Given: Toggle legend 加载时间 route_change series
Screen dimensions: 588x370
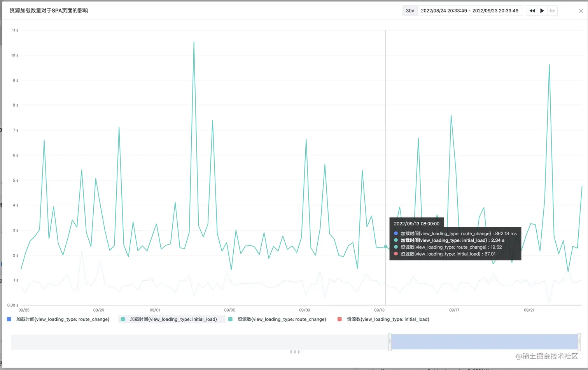Looking at the screenshot, I should pos(58,319).
